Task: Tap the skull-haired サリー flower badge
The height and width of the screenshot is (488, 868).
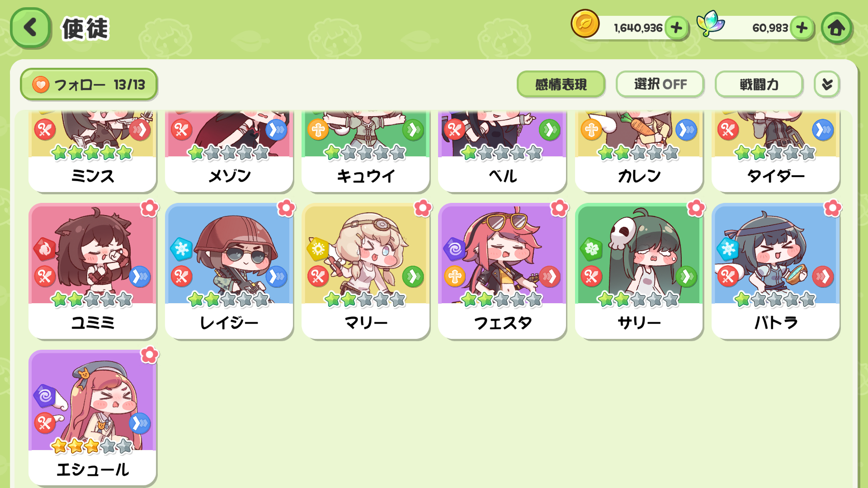Action: click(696, 208)
